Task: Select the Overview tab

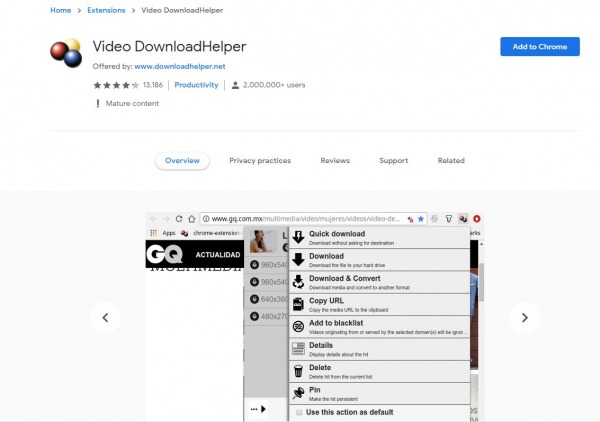Action: pos(182,161)
